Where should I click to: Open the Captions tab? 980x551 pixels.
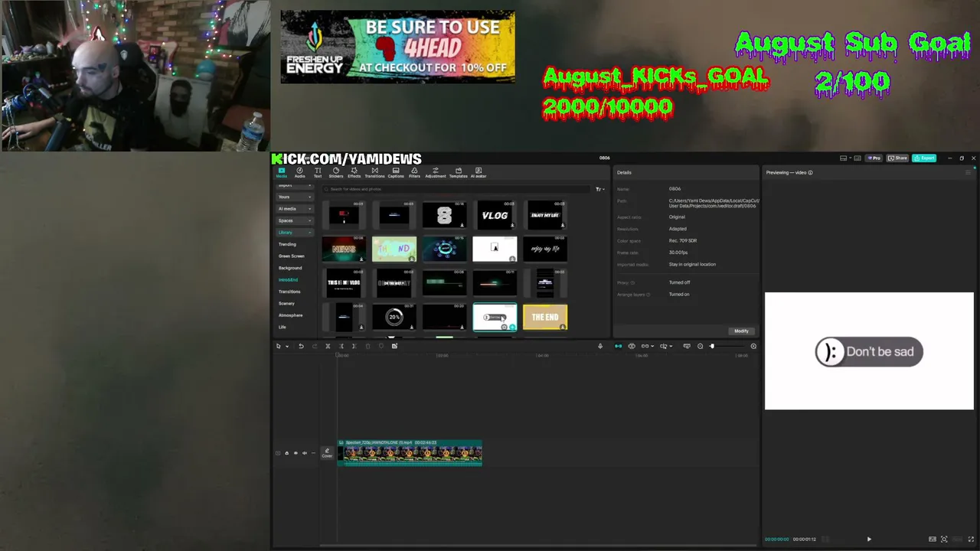(x=396, y=173)
